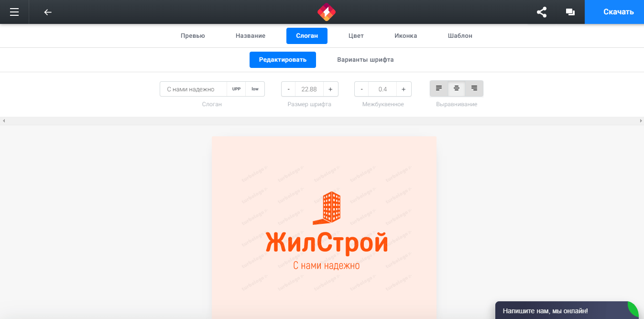Decrease letter spacing with the minus button
The height and width of the screenshot is (319, 644).
click(x=361, y=88)
